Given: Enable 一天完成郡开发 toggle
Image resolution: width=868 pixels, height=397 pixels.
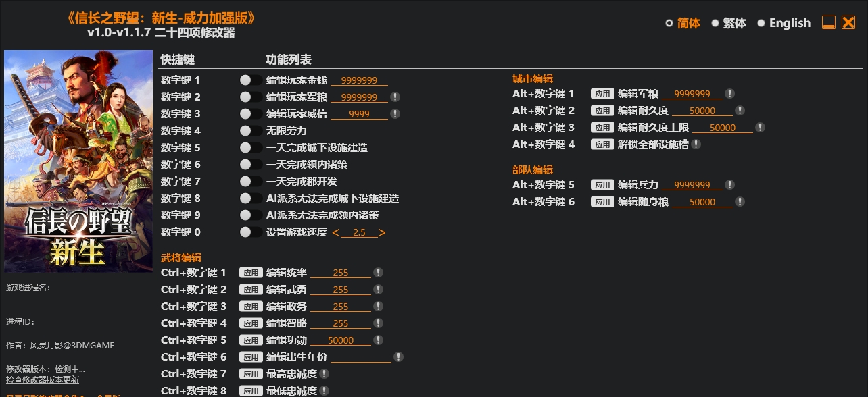Looking at the screenshot, I should pyautogui.click(x=251, y=182).
